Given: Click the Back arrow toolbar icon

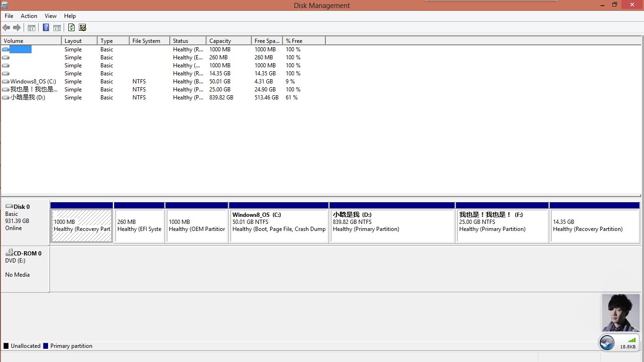Looking at the screenshot, I should (x=6, y=28).
